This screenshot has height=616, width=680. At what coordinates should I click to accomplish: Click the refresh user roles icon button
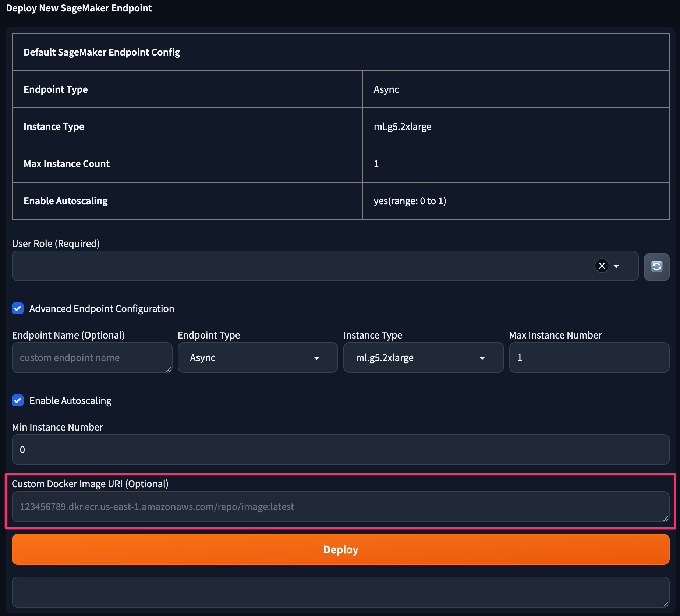coord(656,266)
